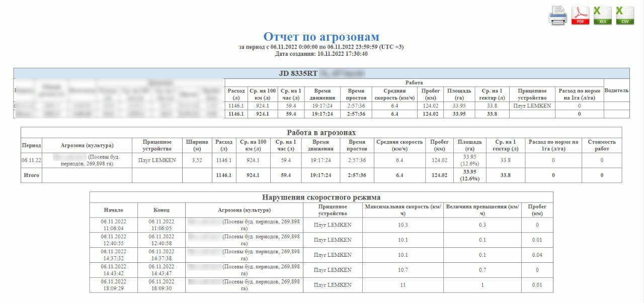Click the 'Период' column header
This screenshot has height=303, width=644.
tap(31, 145)
